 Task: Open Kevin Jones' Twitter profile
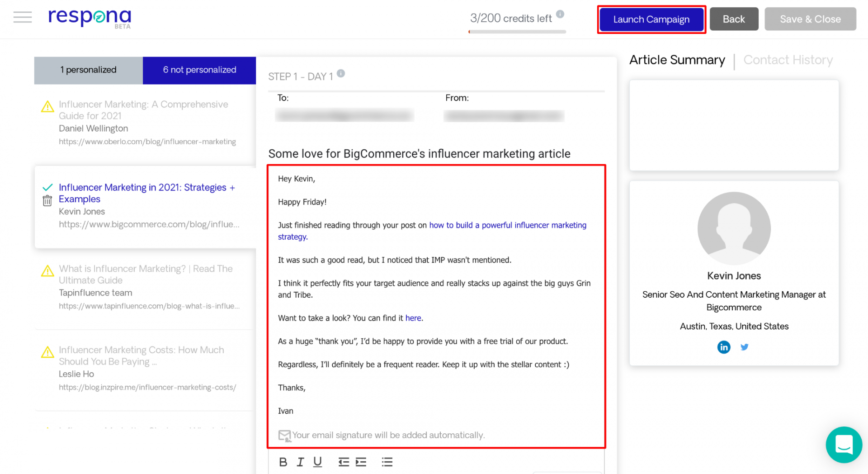click(x=745, y=347)
